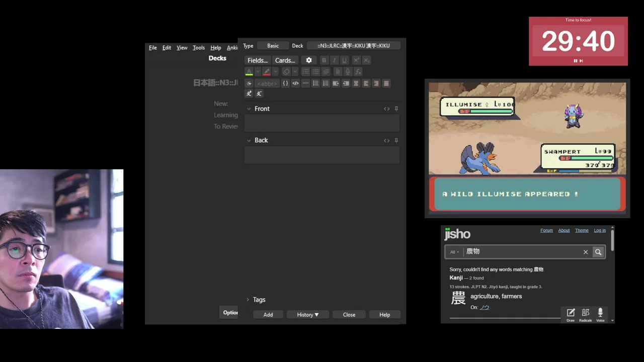Close the Add note dialog
This screenshot has width=644, height=362.
pos(349,315)
